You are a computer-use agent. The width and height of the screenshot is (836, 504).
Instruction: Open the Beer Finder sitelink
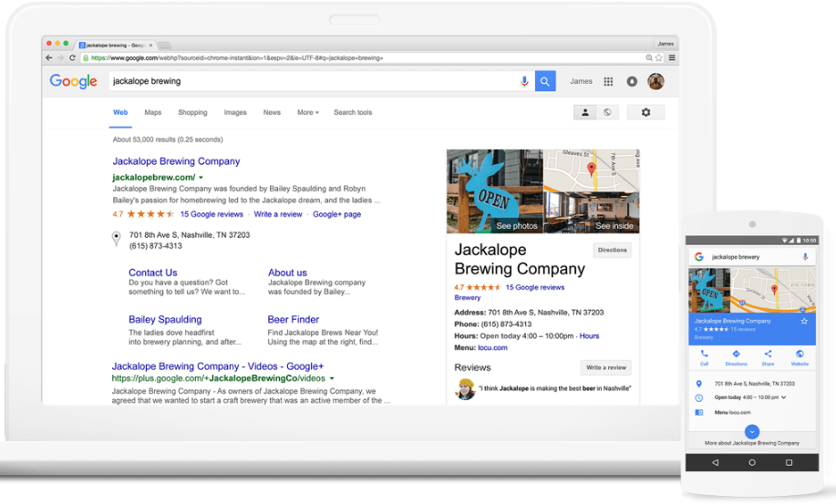click(294, 319)
